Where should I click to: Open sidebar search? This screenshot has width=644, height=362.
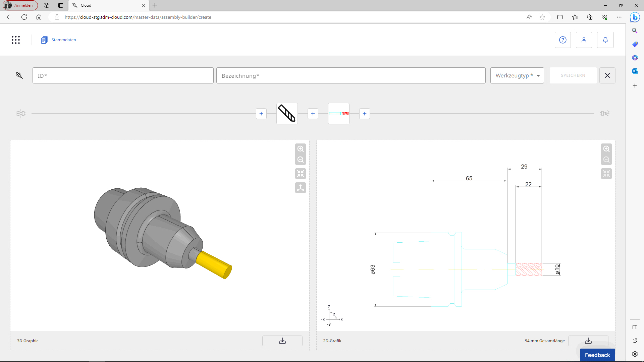[635, 31]
